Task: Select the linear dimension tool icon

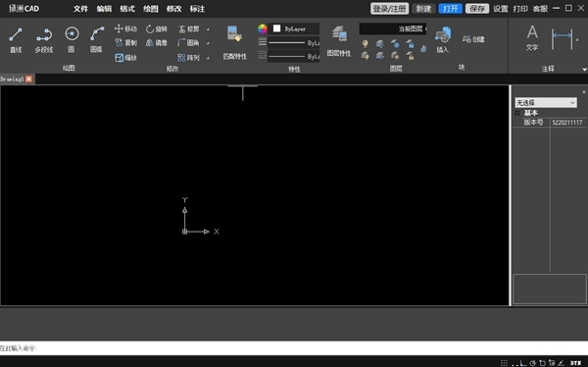Action: (x=562, y=38)
